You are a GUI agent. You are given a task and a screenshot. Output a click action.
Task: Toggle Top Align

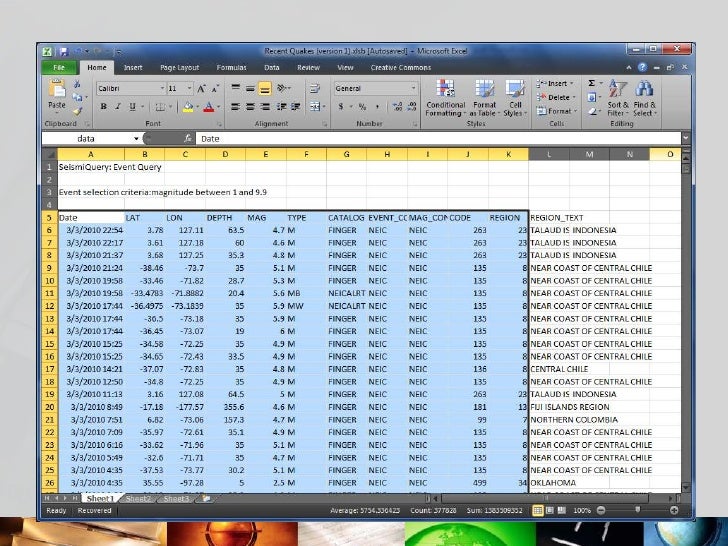tap(236, 88)
